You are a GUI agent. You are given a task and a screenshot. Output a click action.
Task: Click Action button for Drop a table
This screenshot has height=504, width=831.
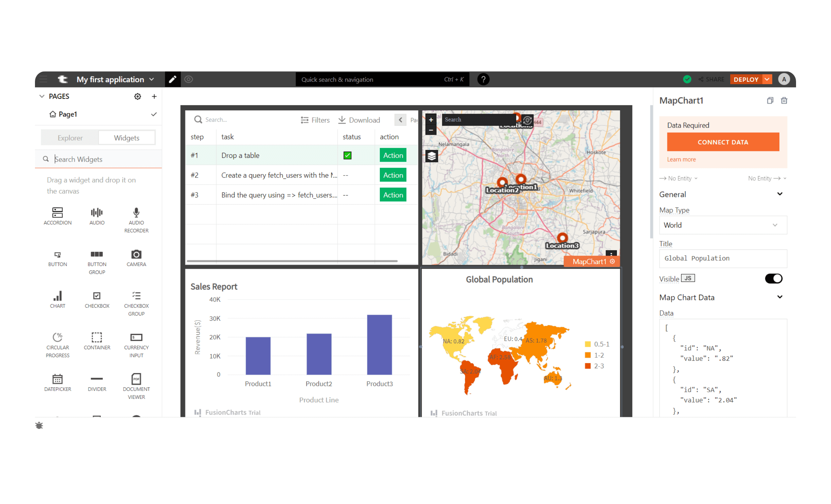tap(393, 155)
